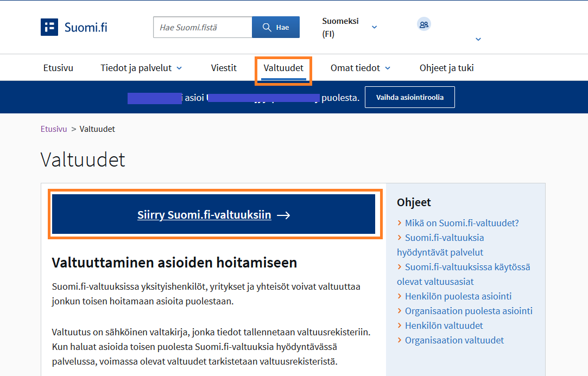The height and width of the screenshot is (376, 588).
Task: Click the Suomi.fi wordmark text
Action: (x=86, y=27)
